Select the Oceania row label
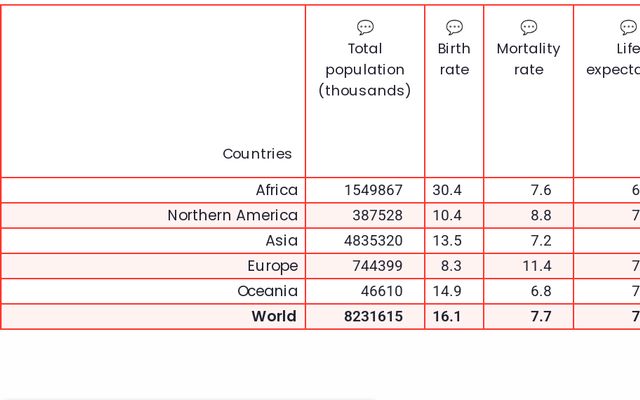This screenshot has height=400, width=640. click(x=267, y=291)
